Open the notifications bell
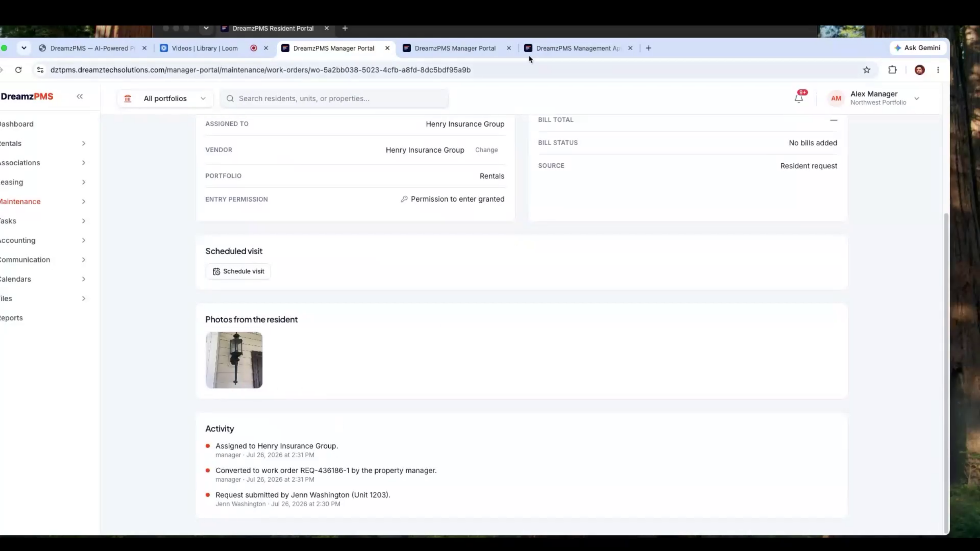Viewport: 980px width, 551px height. (x=799, y=98)
